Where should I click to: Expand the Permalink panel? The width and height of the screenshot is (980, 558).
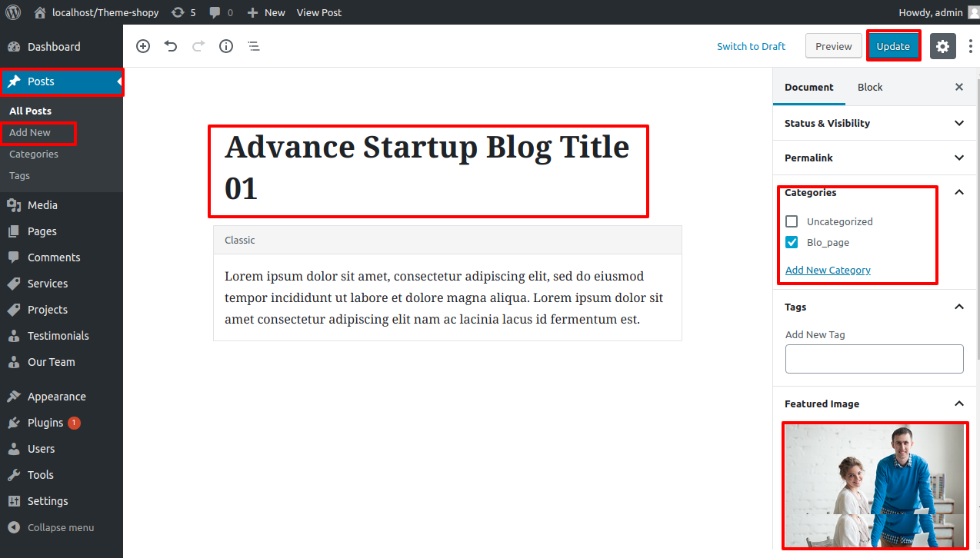(x=958, y=158)
